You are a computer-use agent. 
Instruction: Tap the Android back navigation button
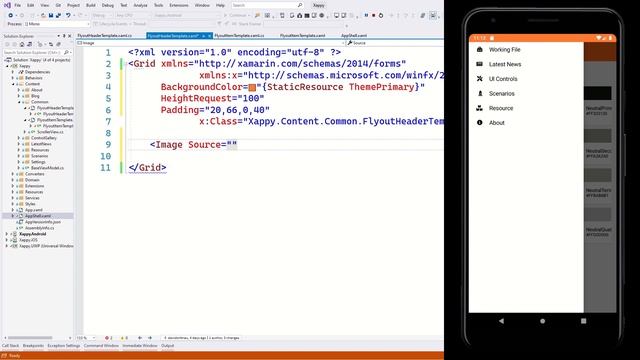[x=501, y=321]
